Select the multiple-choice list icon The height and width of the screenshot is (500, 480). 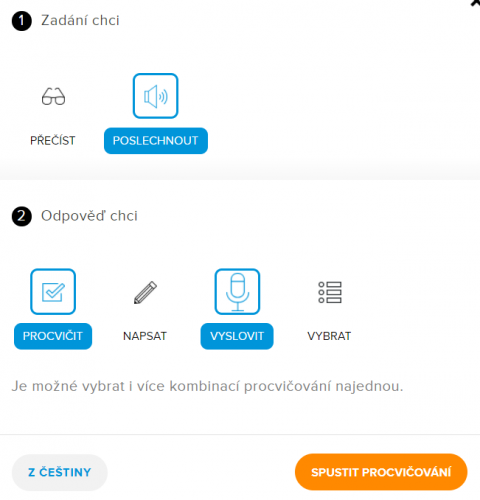tap(330, 292)
